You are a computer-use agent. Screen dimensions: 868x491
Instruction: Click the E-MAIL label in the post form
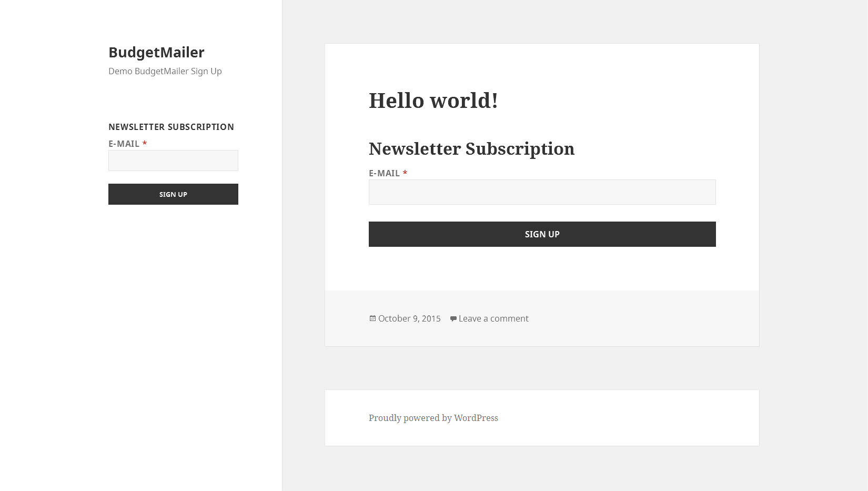tap(384, 173)
